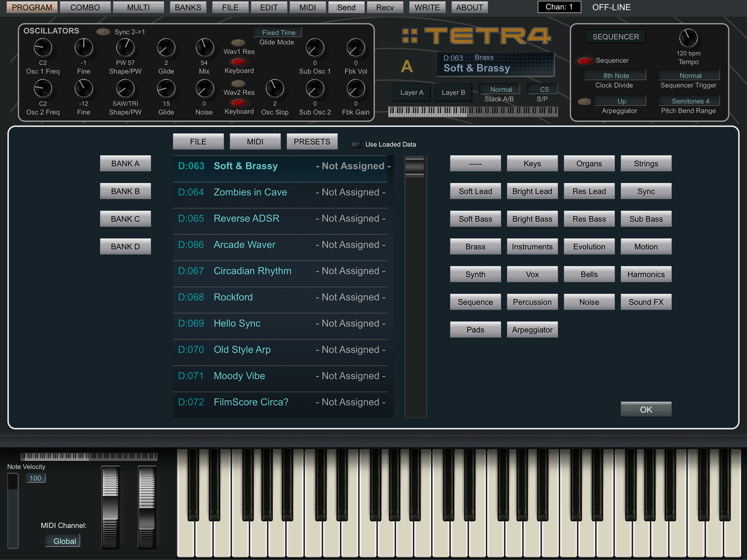747x560 pixels.
Task: Click the SEQUENCER panel button
Action: tap(616, 36)
